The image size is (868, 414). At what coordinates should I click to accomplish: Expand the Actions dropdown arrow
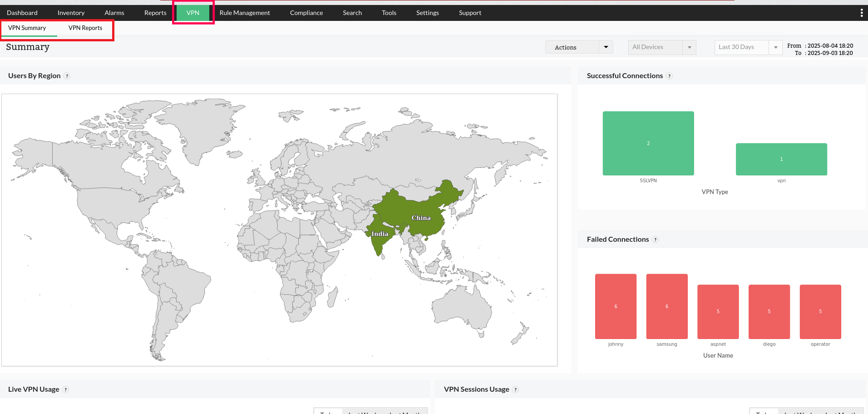pos(606,47)
